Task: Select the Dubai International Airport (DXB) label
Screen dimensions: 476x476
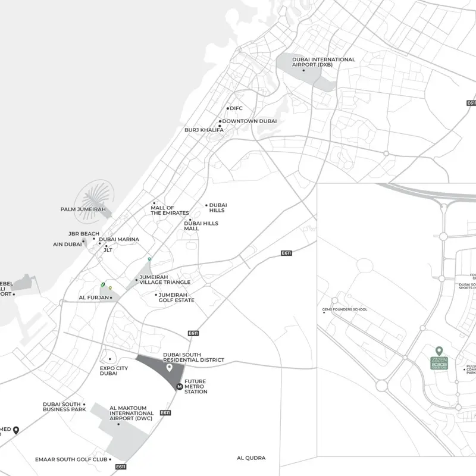Action: coord(324,62)
